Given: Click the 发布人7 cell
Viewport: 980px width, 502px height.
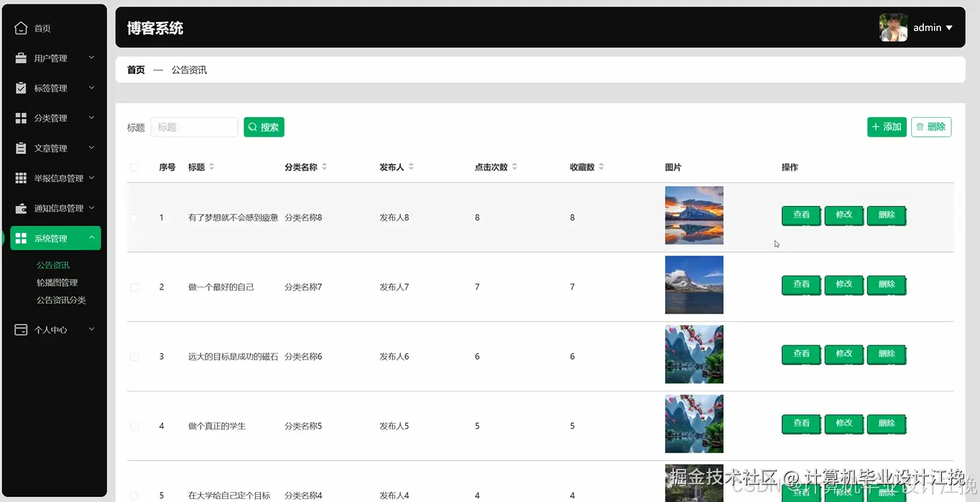Looking at the screenshot, I should (394, 287).
